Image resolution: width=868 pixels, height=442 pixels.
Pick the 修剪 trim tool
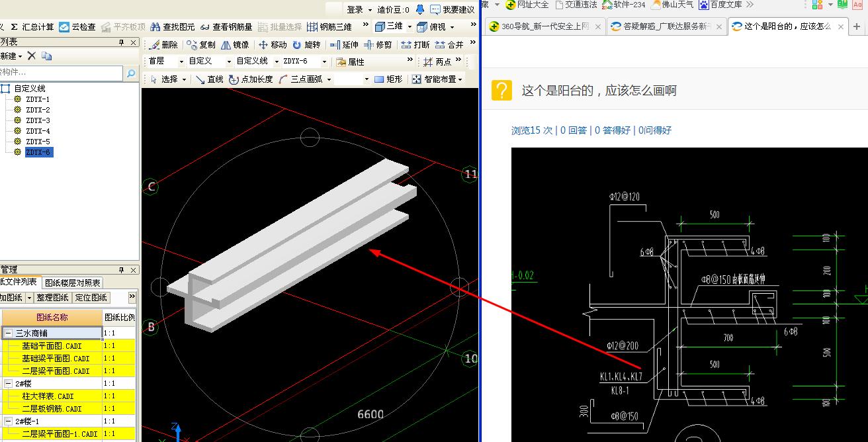378,45
